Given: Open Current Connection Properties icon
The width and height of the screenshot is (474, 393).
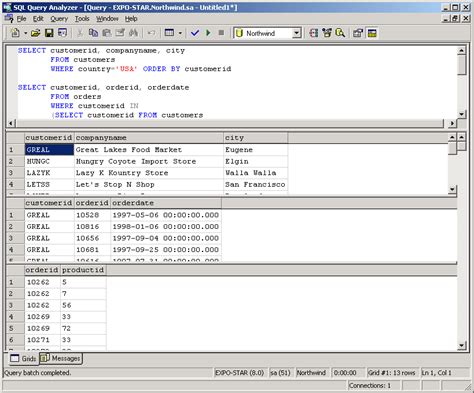Looking at the screenshot, I should coord(358,33).
